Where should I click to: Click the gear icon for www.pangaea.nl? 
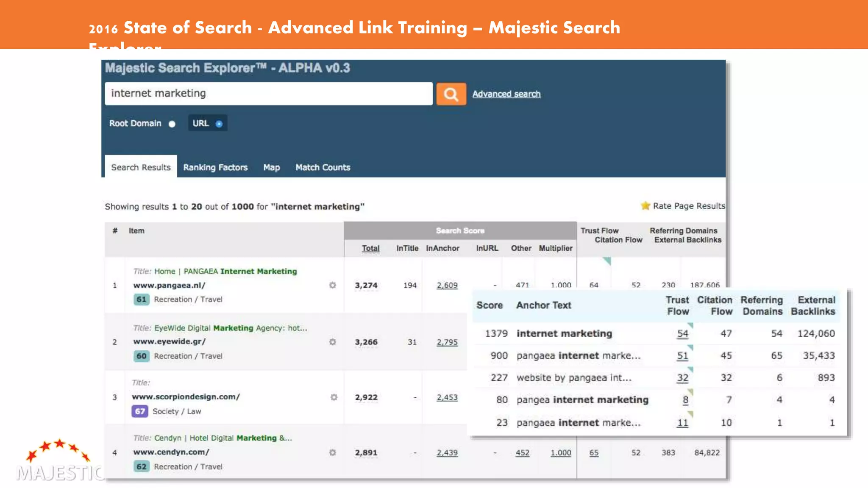[333, 285]
